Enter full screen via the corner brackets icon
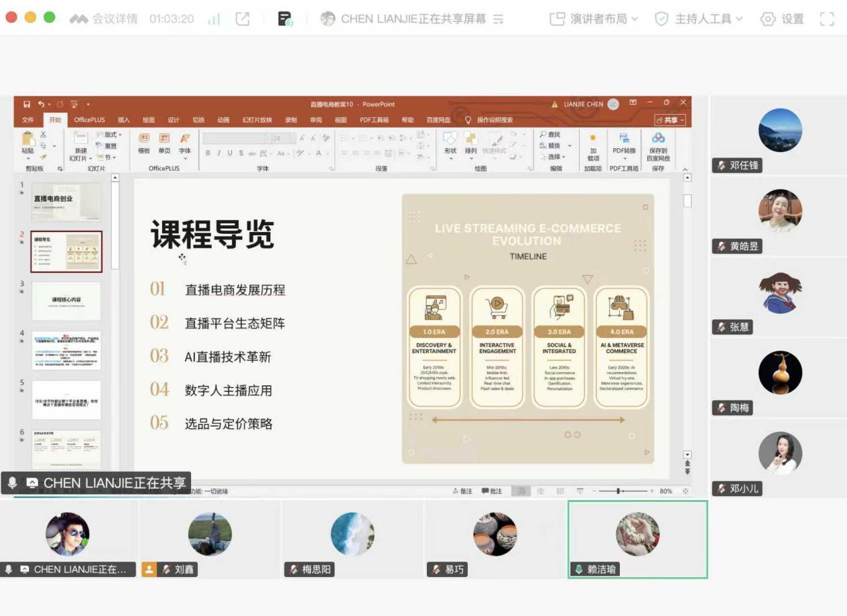Viewport: 847px width, 616px height. click(827, 19)
